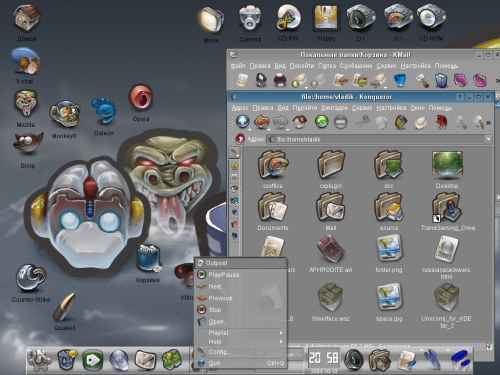Click the panel clock showing 20 58
This screenshot has width=500, height=375.
(323, 358)
